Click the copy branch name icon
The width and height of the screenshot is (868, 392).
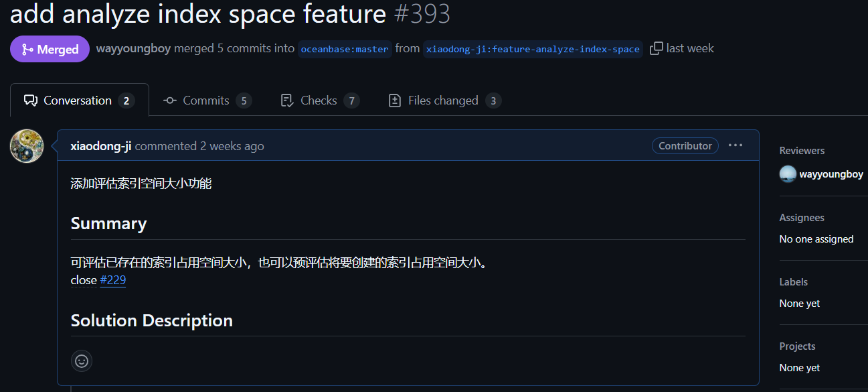tap(656, 48)
